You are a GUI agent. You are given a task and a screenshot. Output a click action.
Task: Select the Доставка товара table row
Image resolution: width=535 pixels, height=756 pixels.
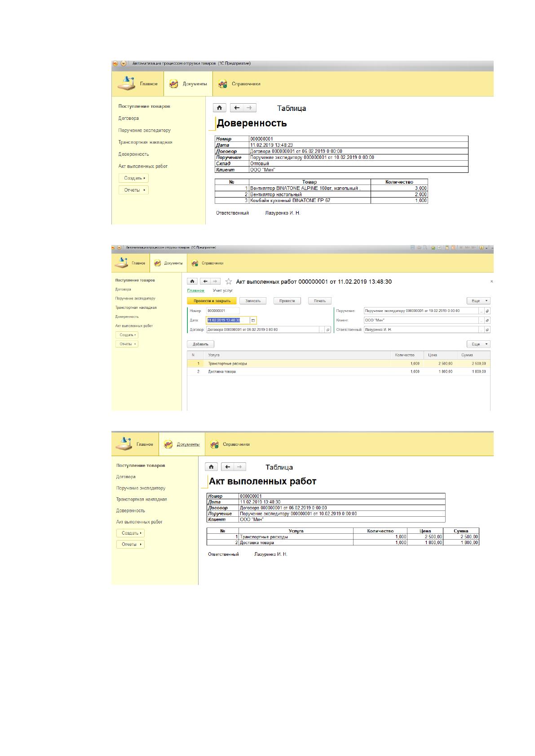(339, 372)
